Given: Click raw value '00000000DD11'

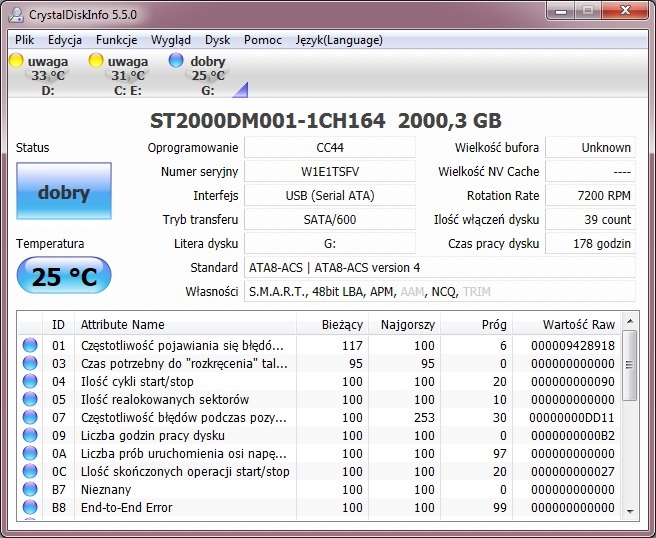Looking at the screenshot, I should coord(572,418).
